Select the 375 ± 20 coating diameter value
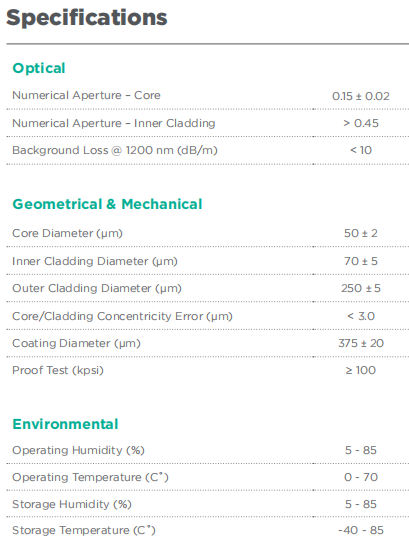 point(361,343)
